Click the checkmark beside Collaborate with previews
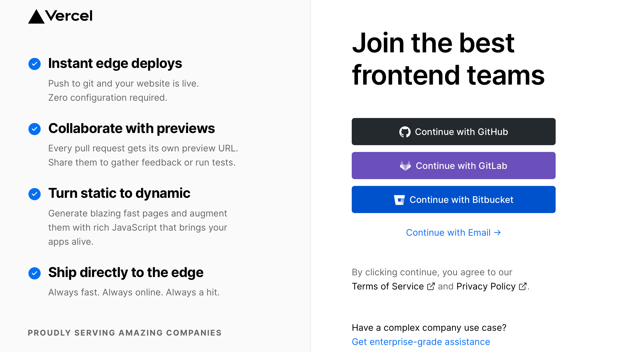The height and width of the screenshot is (352, 644). click(x=35, y=129)
